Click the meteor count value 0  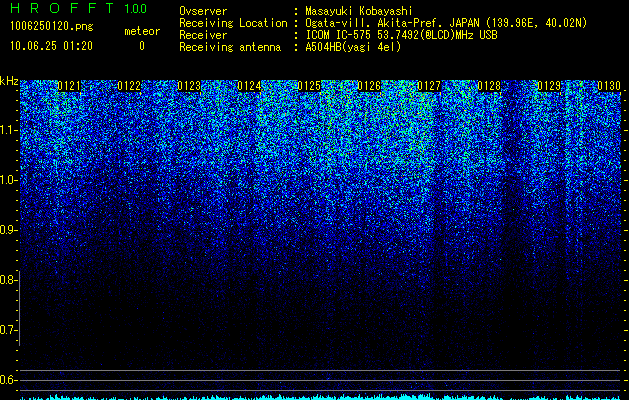(142, 46)
